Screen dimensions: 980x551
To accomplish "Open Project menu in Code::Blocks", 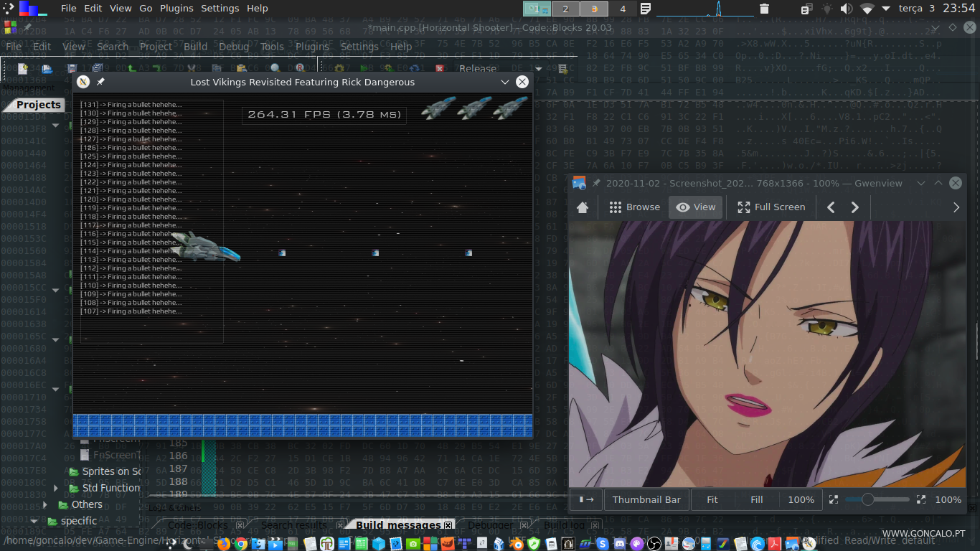I will [x=156, y=47].
